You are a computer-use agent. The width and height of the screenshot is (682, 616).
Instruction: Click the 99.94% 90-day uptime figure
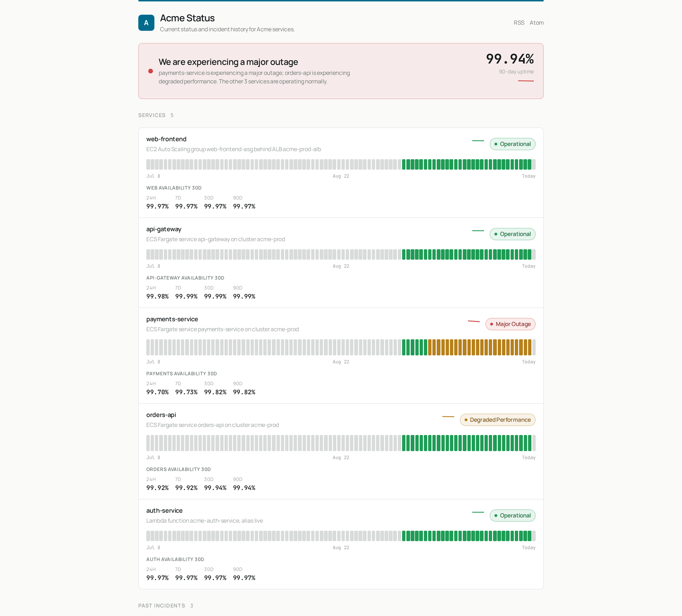click(509, 59)
